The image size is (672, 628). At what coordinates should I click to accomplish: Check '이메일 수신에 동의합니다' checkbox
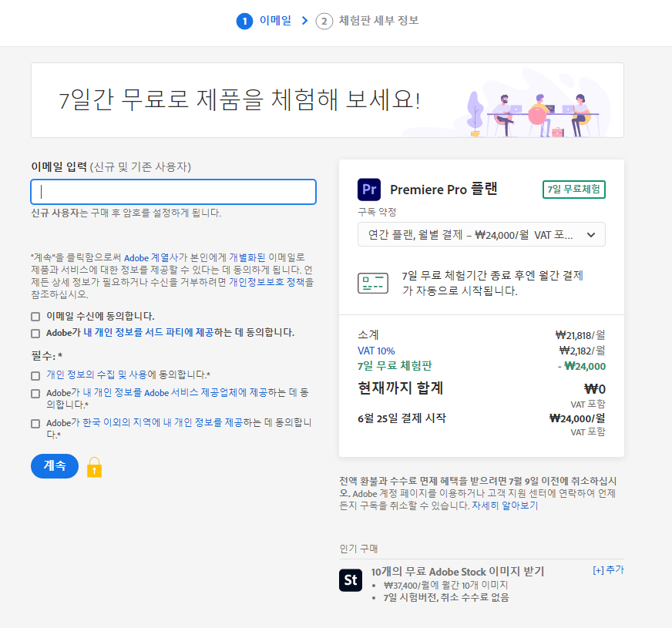[35, 317]
